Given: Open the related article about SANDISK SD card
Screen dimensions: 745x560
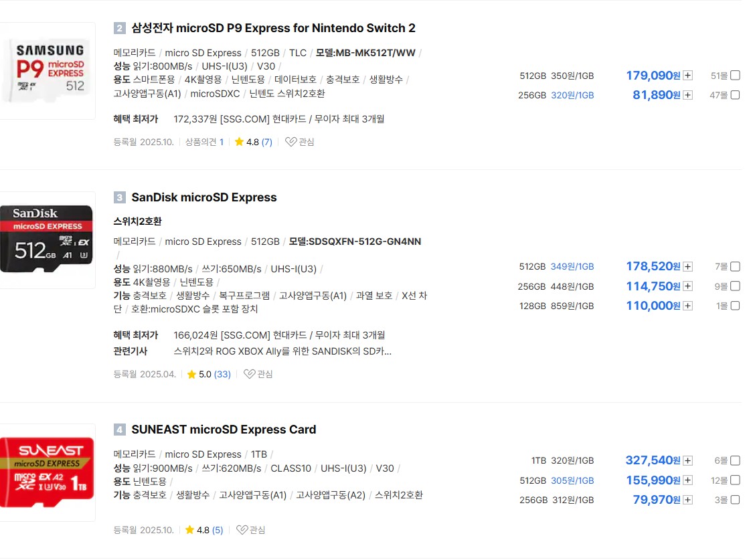Looking at the screenshot, I should click(282, 351).
